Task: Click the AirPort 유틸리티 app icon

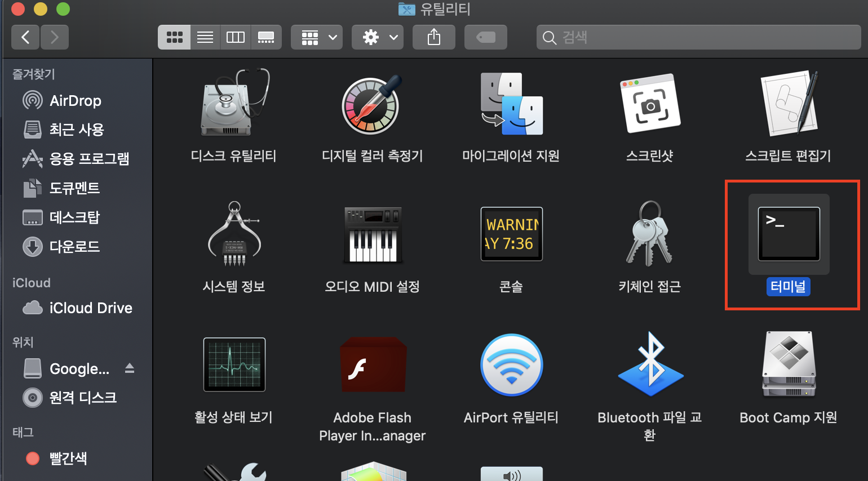Action: [511, 364]
